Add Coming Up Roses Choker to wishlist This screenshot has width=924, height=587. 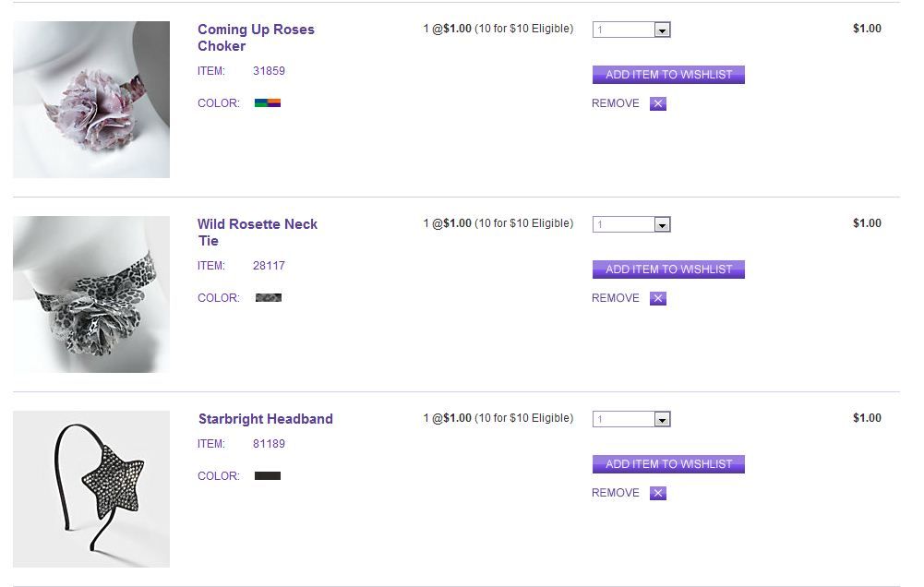[x=668, y=75]
